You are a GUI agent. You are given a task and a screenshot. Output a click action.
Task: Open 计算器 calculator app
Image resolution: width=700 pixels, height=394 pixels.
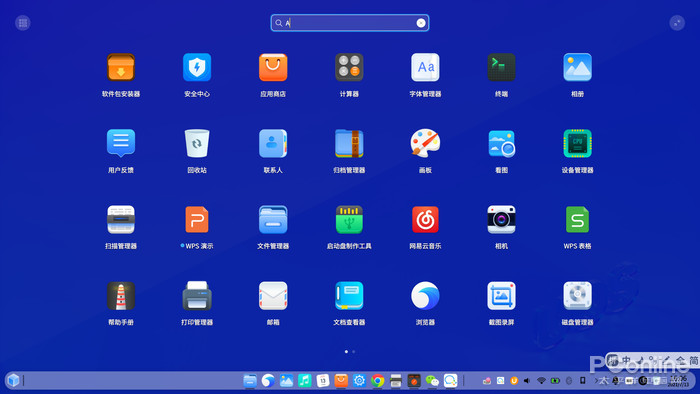point(349,67)
